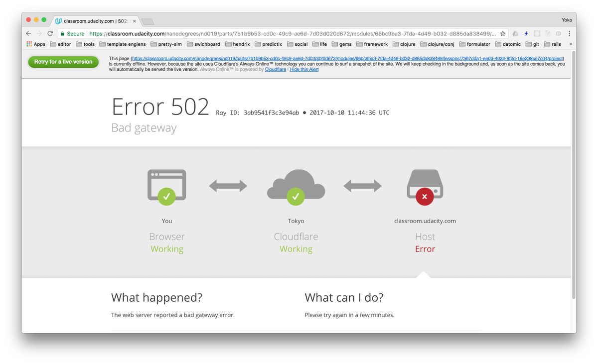
Task: Click the Retry for a live version button
Action: (x=63, y=62)
